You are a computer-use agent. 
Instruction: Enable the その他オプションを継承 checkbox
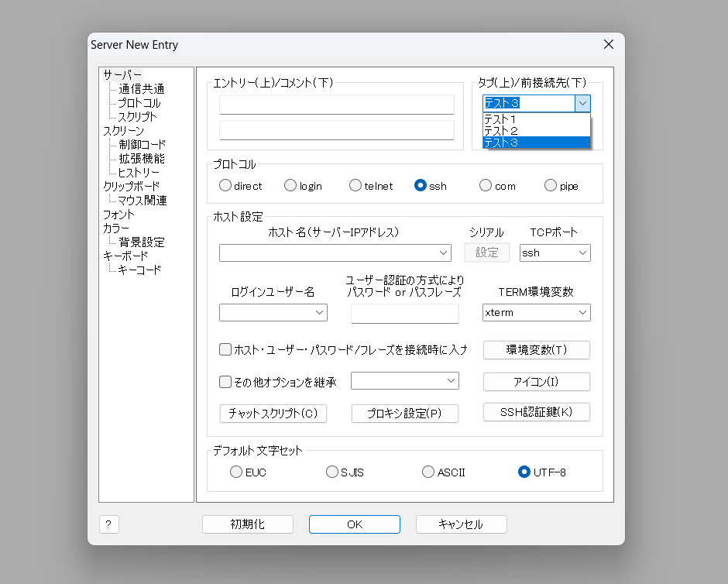tap(224, 382)
